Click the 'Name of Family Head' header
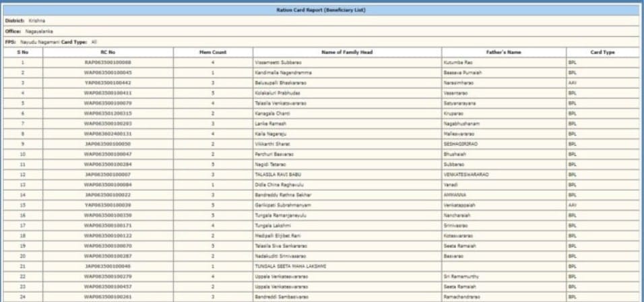 click(347, 52)
